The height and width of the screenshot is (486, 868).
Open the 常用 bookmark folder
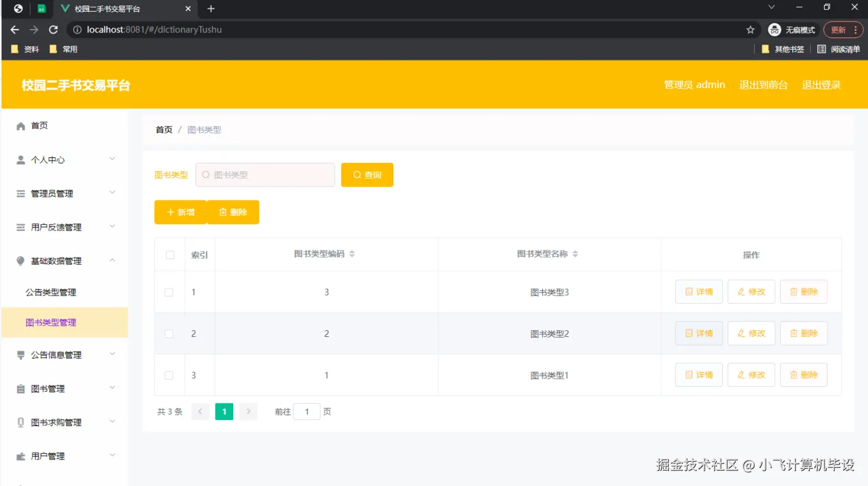[x=63, y=49]
